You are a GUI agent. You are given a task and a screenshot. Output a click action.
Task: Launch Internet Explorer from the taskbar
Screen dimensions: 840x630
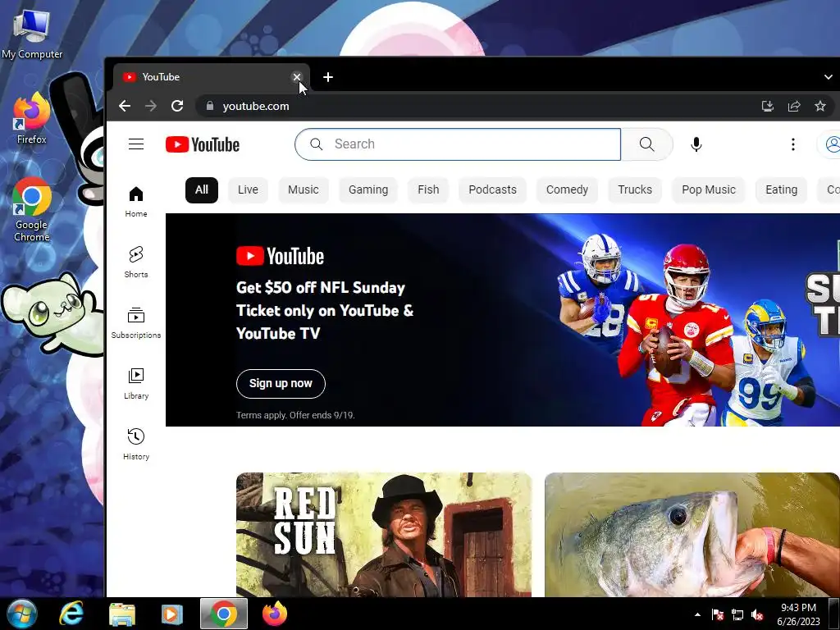71,614
